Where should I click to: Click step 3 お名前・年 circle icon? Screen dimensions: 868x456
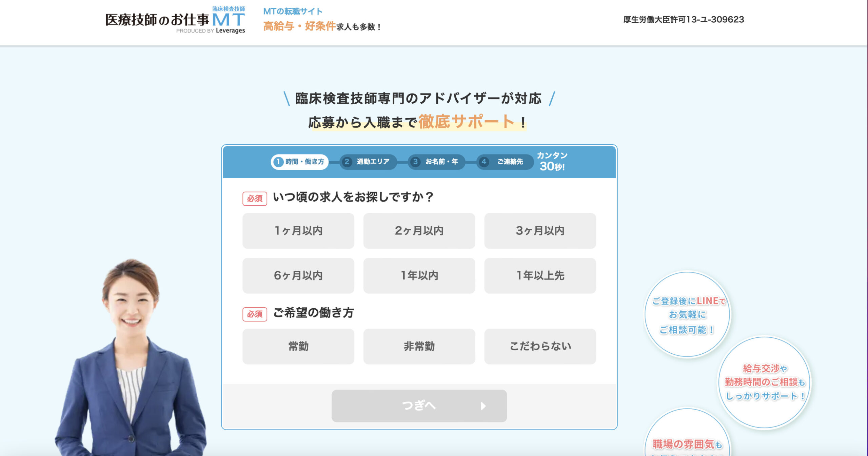[415, 162]
